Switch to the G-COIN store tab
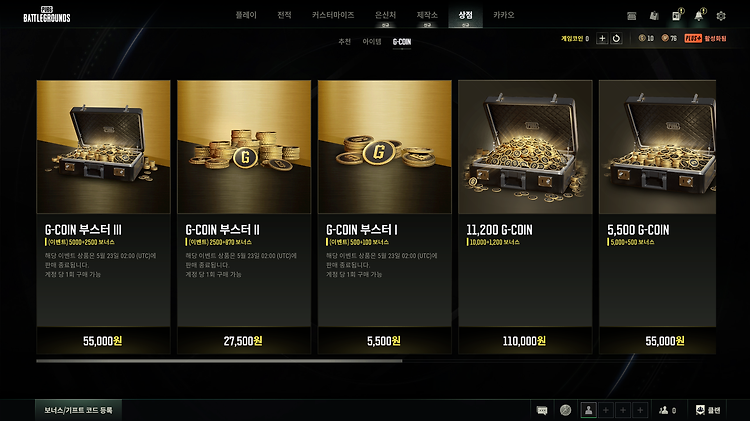Screen dimensions: 750x421 point(402,42)
